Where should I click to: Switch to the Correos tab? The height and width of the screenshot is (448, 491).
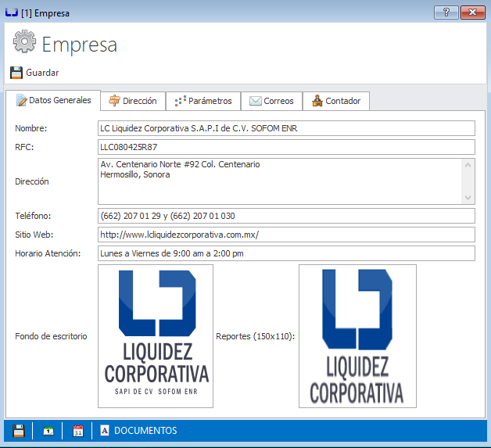tap(271, 101)
